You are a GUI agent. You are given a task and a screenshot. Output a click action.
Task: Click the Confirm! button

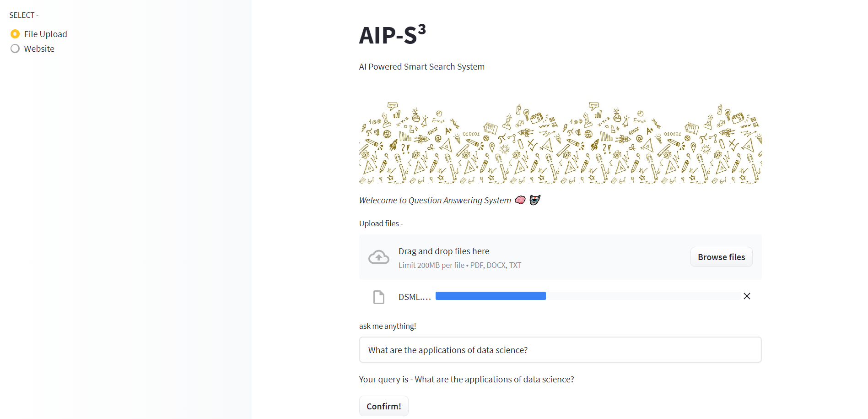383,406
